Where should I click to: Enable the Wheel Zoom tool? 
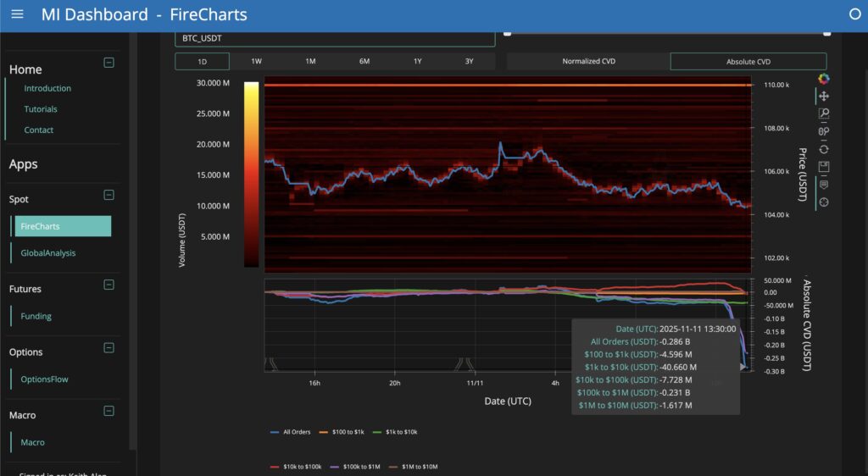[823, 131]
